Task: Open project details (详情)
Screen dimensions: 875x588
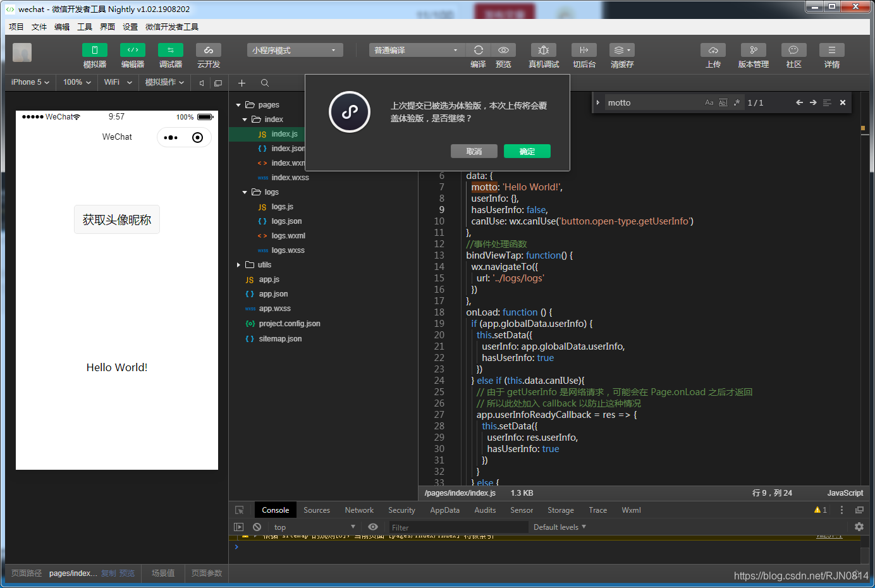Action: [832, 50]
